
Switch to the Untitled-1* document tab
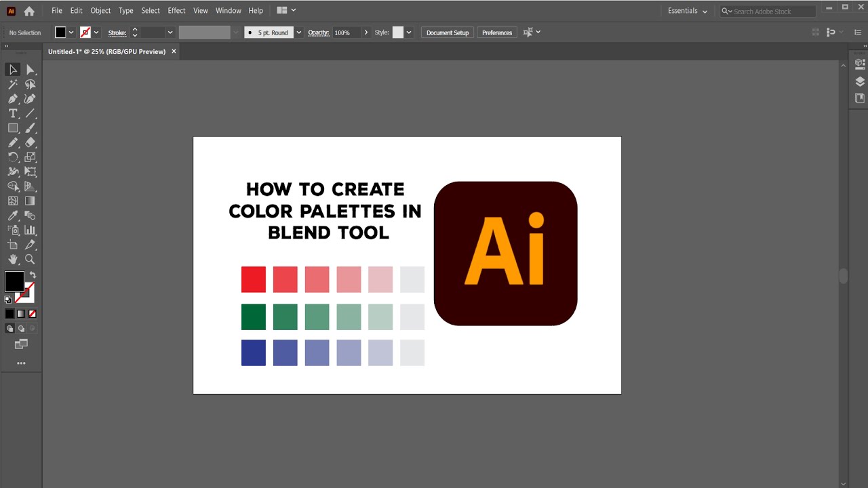coord(107,52)
